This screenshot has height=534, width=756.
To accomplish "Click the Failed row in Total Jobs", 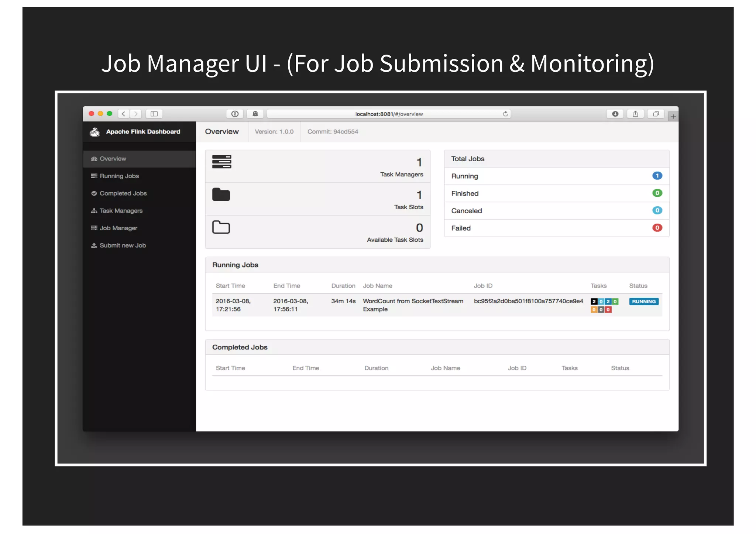I will click(x=557, y=228).
